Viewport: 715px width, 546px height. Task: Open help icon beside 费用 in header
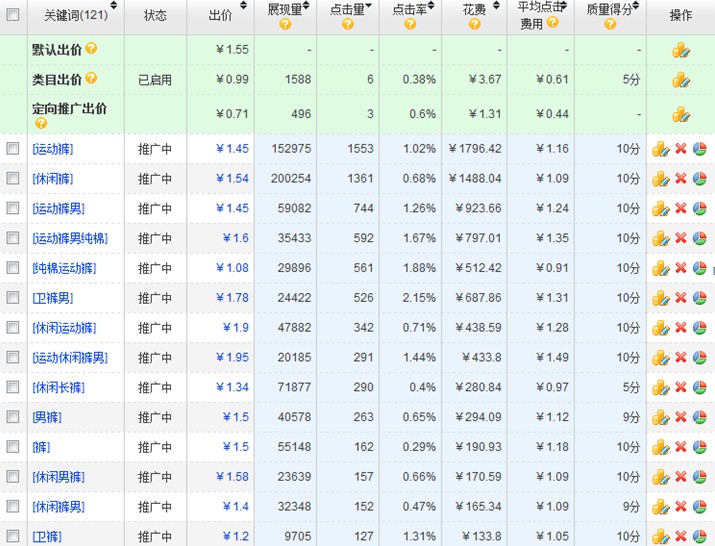click(553, 22)
